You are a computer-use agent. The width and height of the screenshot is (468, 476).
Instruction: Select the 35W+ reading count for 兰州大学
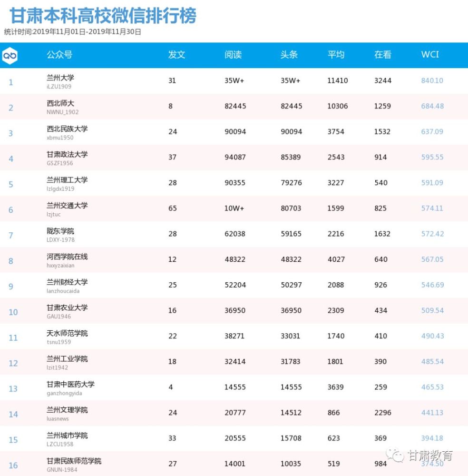[233, 80]
